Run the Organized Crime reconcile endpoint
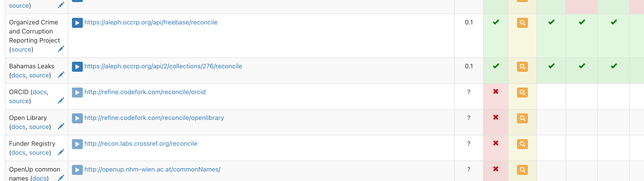Image resolution: width=644 pixels, height=181 pixels. [77, 23]
